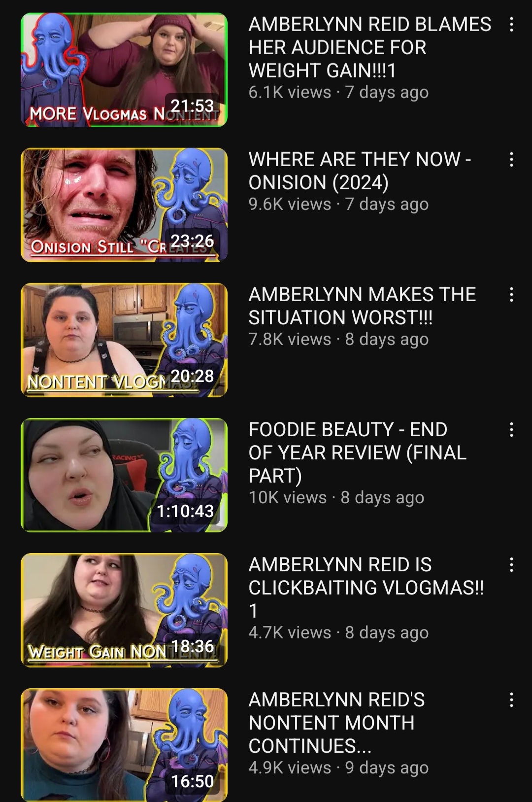
Task: Tap the 23:26 duration badge
Action: click(x=192, y=241)
